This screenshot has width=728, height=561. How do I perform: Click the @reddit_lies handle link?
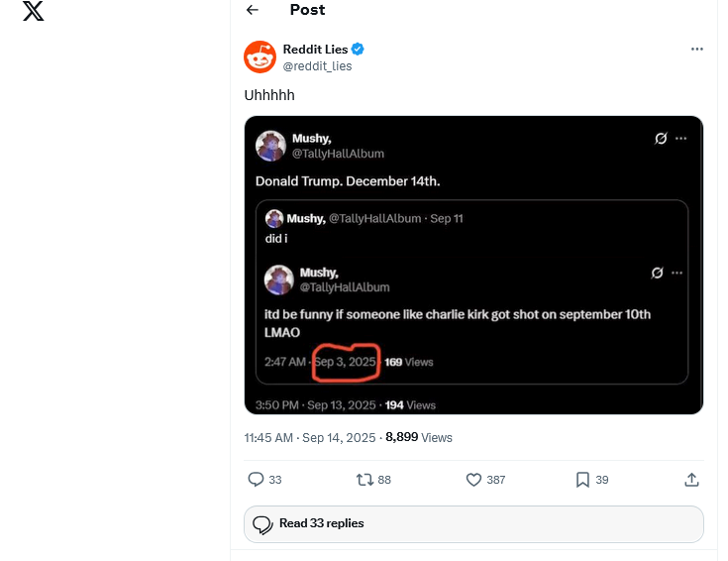tap(317, 66)
